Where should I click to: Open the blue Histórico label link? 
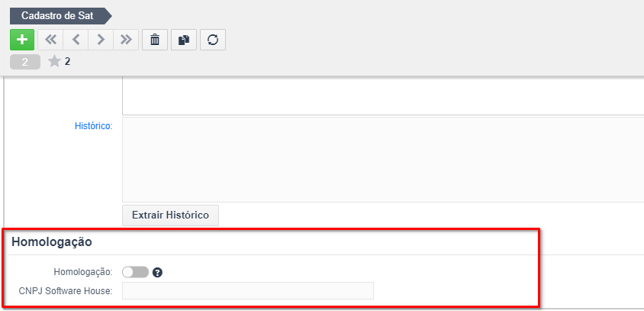93,126
